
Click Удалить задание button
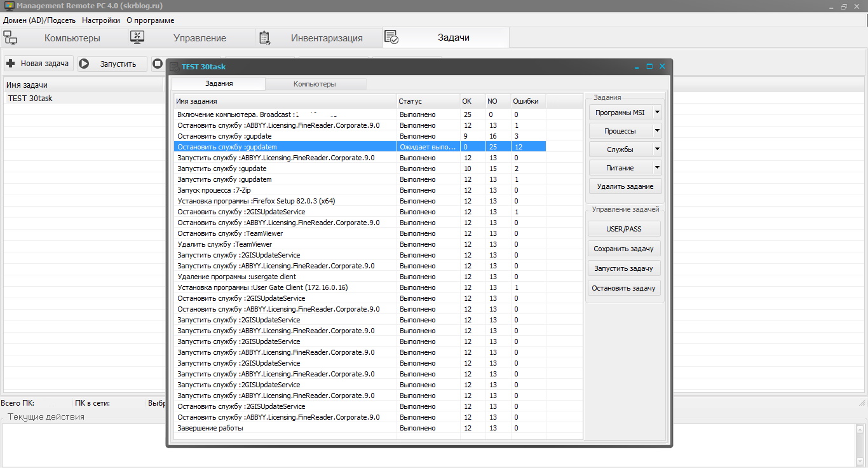click(625, 186)
